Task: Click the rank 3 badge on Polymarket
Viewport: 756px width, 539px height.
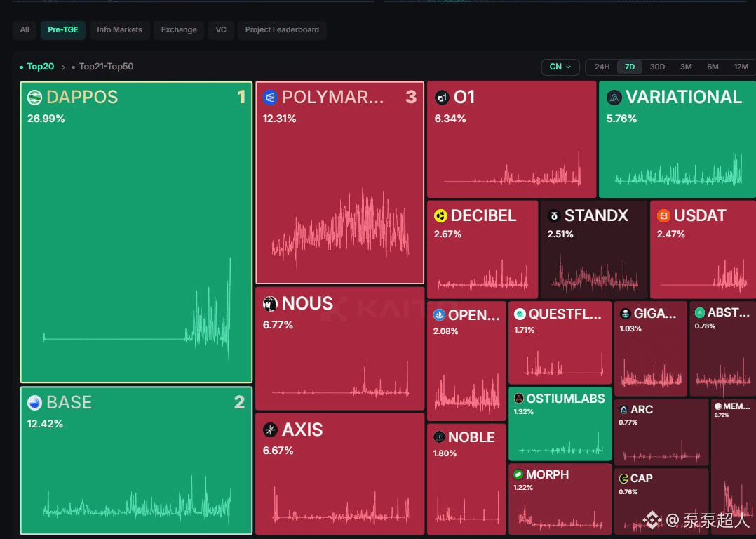Action: point(411,98)
